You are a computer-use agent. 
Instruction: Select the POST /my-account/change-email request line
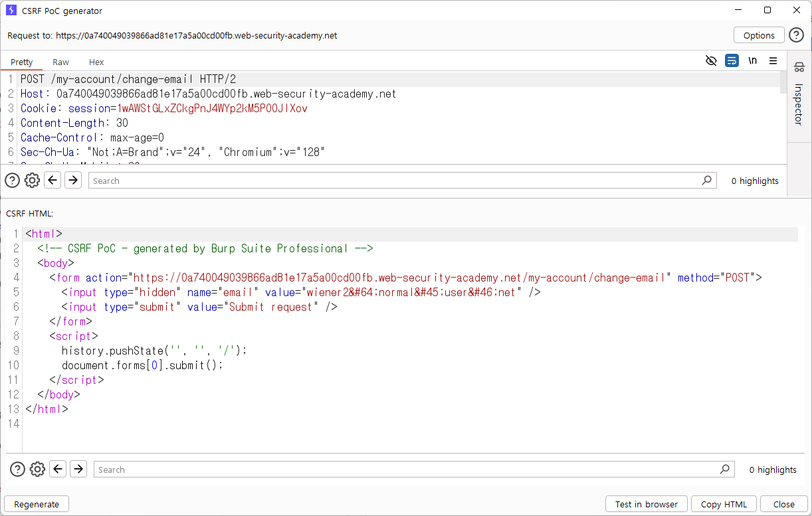coord(128,79)
